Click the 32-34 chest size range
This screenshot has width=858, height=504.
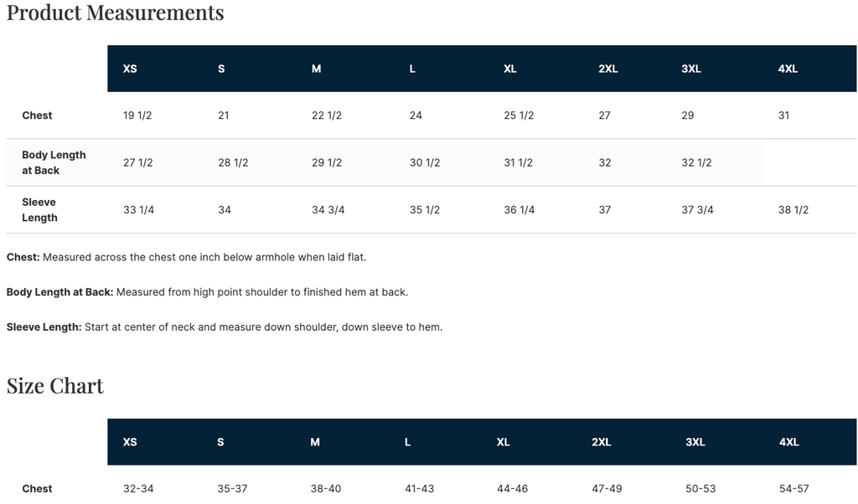coord(138,489)
